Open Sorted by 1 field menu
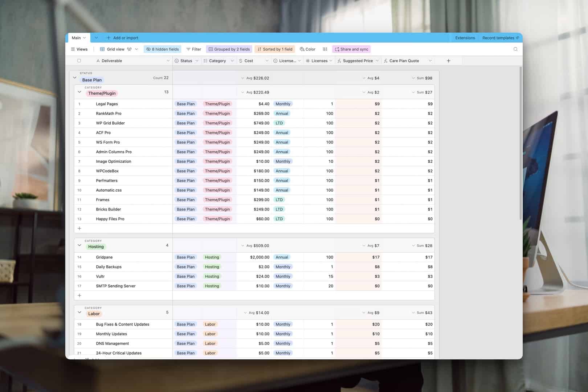The width and height of the screenshot is (588, 392). pyautogui.click(x=275, y=49)
